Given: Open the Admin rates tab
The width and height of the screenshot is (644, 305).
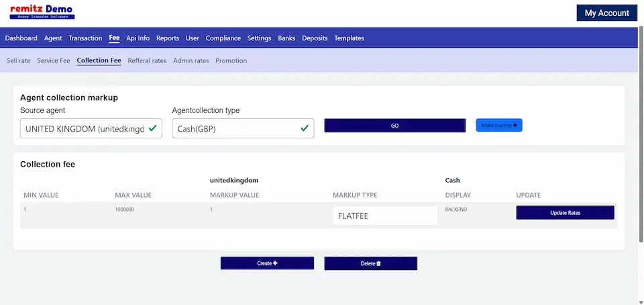Looking at the screenshot, I should click(x=191, y=60).
